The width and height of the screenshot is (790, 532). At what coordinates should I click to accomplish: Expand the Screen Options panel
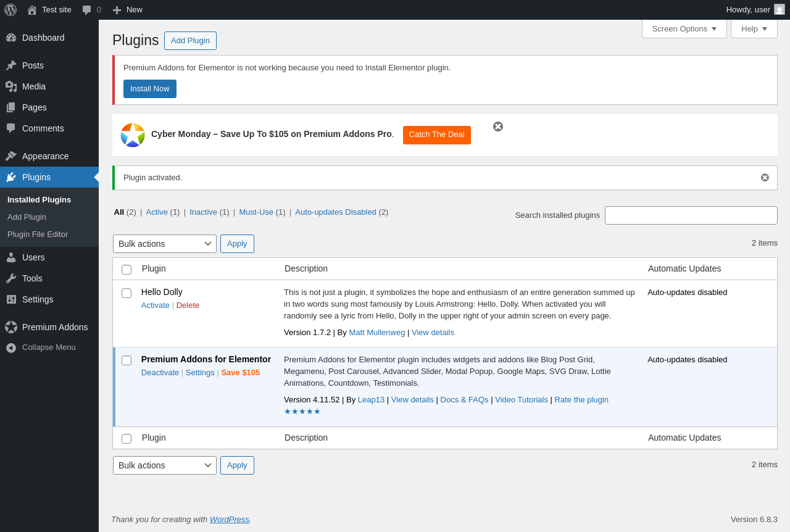click(x=684, y=28)
